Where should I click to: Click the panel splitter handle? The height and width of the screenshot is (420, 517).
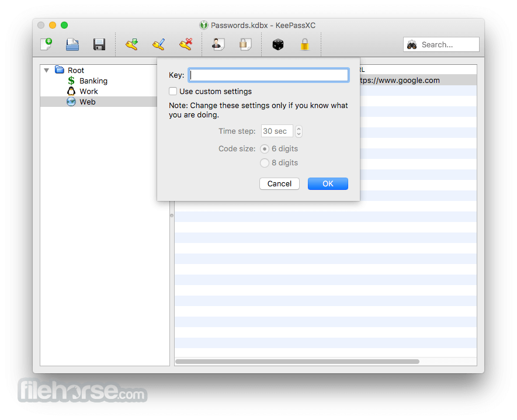172,216
